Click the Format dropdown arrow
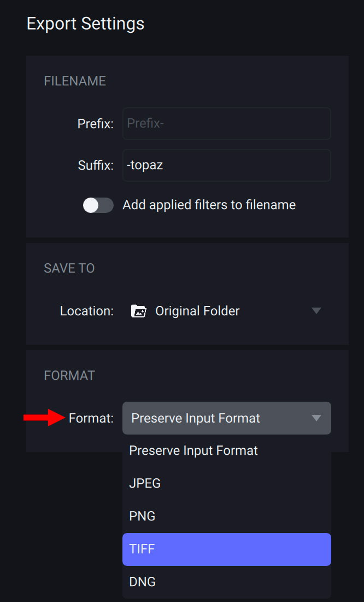Image resolution: width=364 pixels, height=602 pixels. pyautogui.click(x=316, y=418)
